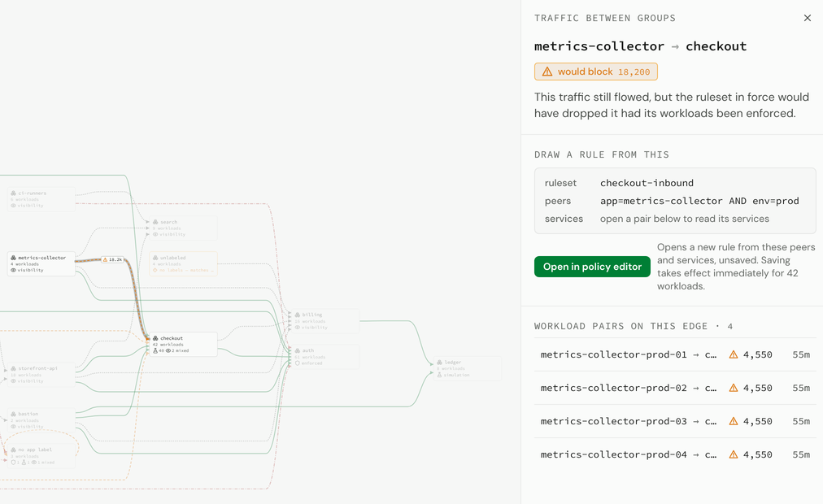Select the checkout group node
823x504 pixels.
[183, 344]
